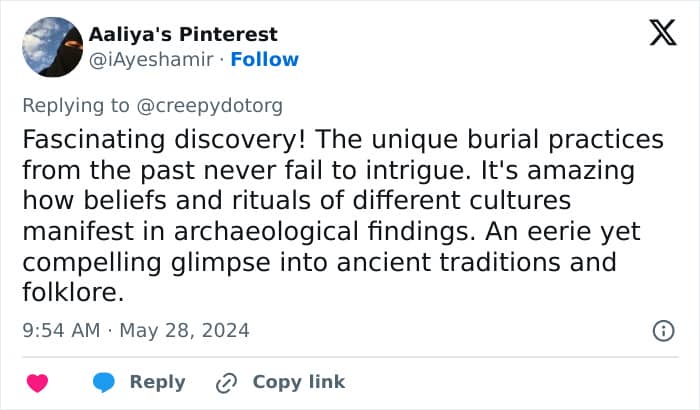The height and width of the screenshot is (410, 700).
Task: Open the May 28, 2024 date
Action: [x=184, y=331]
